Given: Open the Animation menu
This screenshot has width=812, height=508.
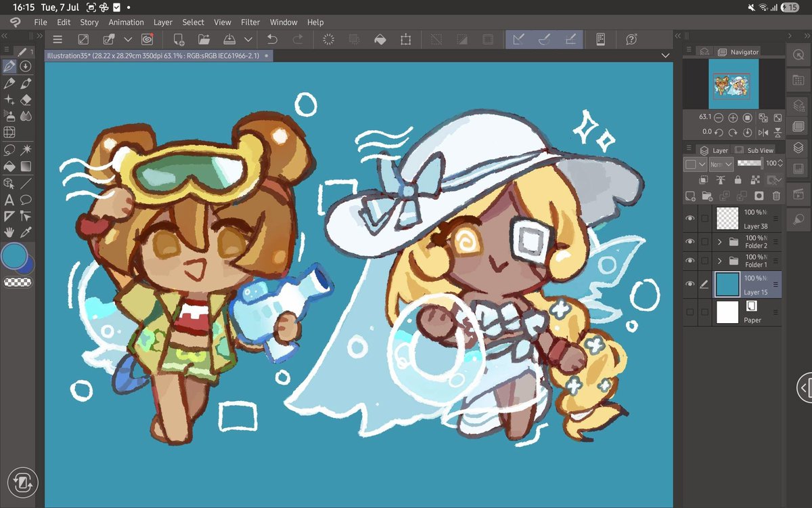Looking at the screenshot, I should 126,22.
